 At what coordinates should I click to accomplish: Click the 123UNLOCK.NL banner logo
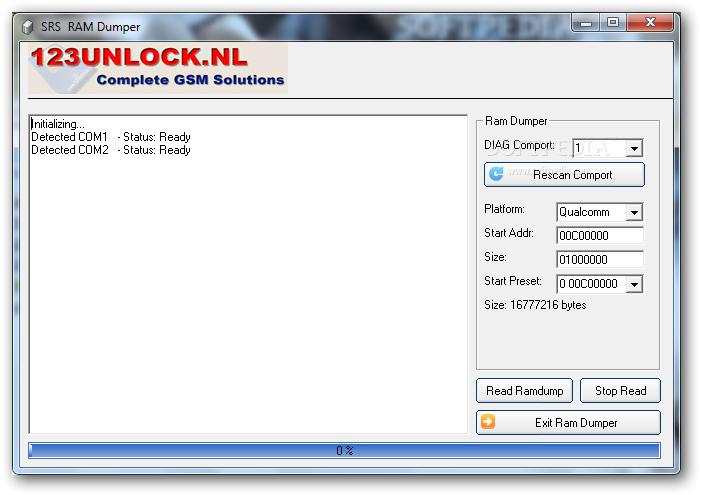tap(158, 68)
